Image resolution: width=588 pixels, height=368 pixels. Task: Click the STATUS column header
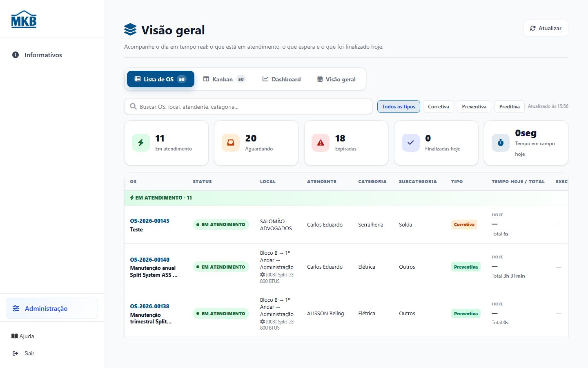point(202,182)
